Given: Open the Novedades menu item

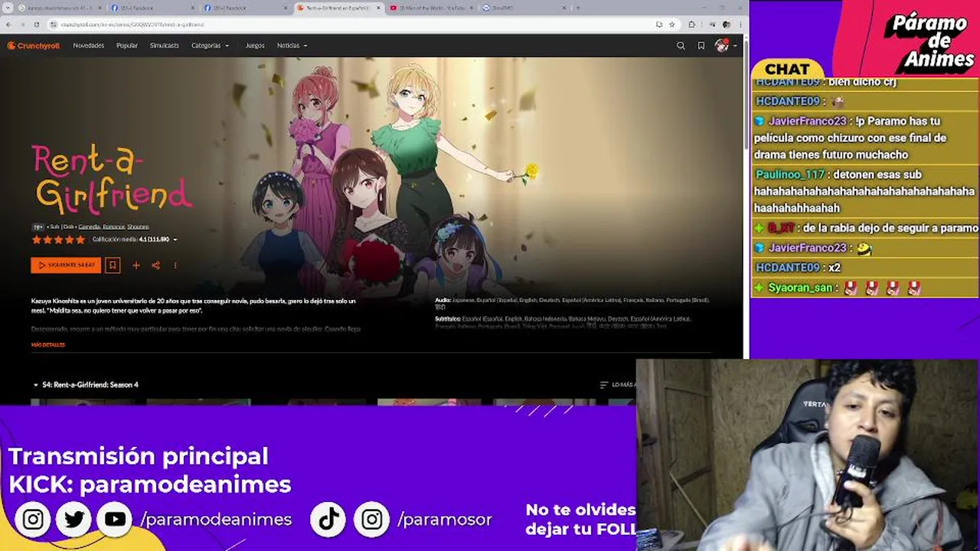Looking at the screenshot, I should tap(89, 46).
